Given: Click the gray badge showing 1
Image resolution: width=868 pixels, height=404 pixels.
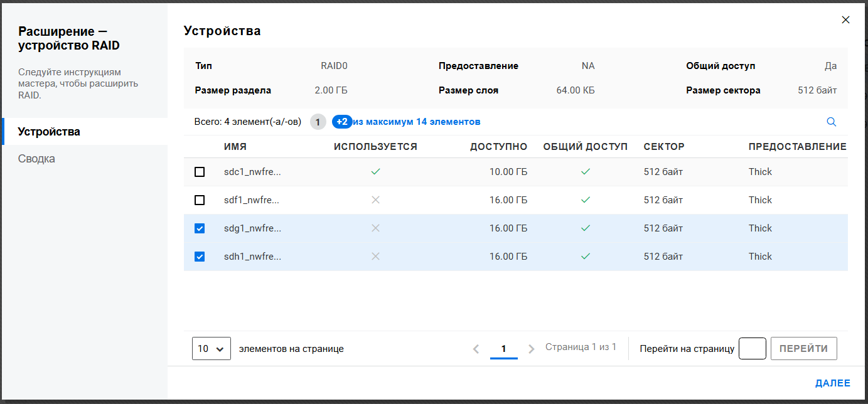Looking at the screenshot, I should (x=318, y=122).
